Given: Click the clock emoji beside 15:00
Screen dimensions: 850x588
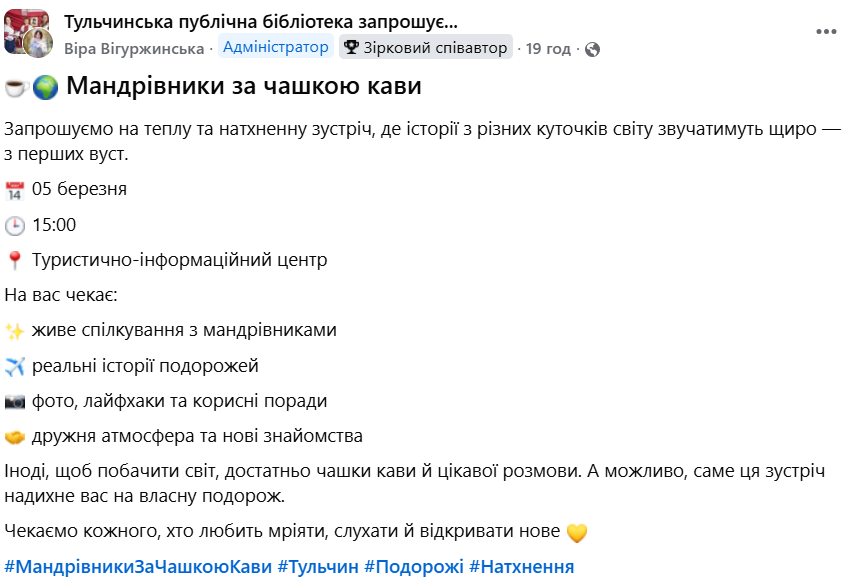Looking at the screenshot, I should click(x=15, y=225).
